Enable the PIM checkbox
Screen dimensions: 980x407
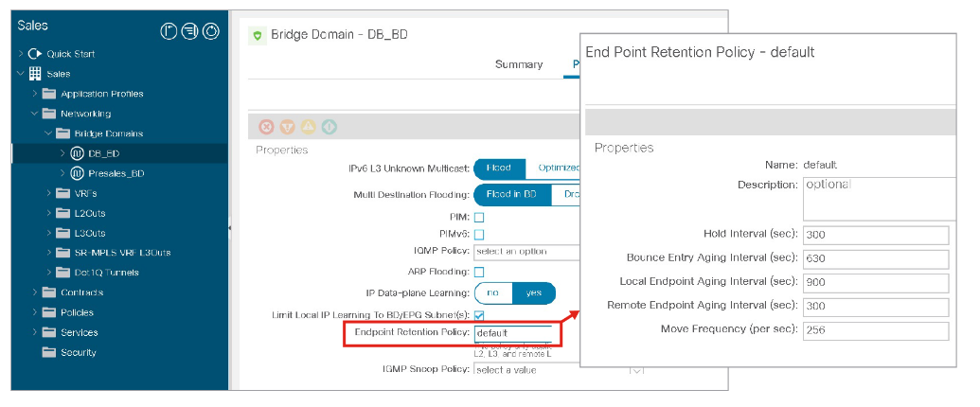(x=479, y=218)
